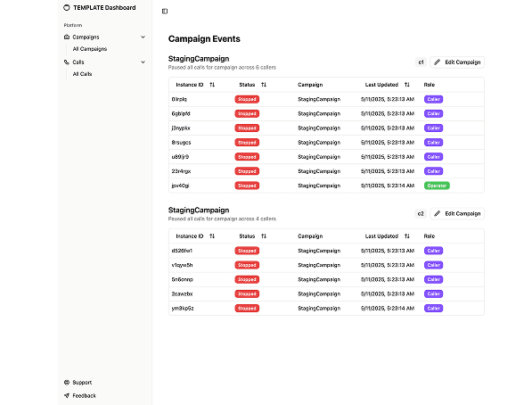The width and height of the screenshot is (532, 405).
Task: Click Caller badge in 23r4rgx row
Action: point(434,171)
